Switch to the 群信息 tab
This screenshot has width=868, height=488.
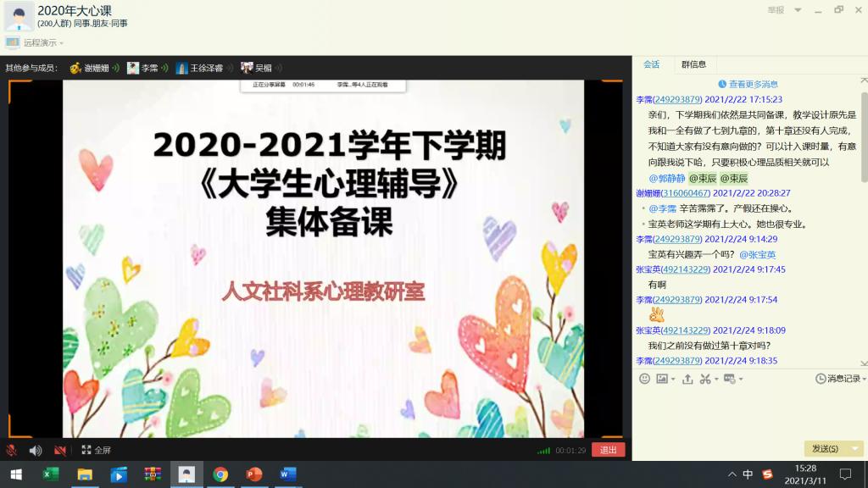coord(693,64)
